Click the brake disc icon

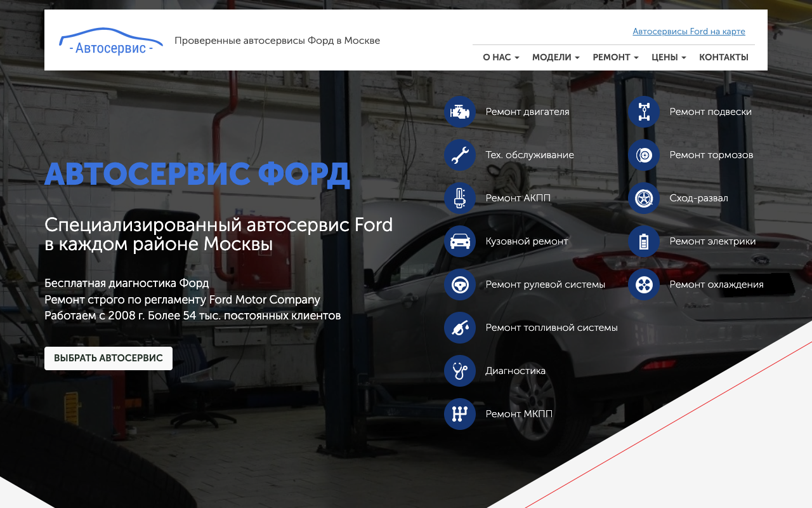[644, 155]
